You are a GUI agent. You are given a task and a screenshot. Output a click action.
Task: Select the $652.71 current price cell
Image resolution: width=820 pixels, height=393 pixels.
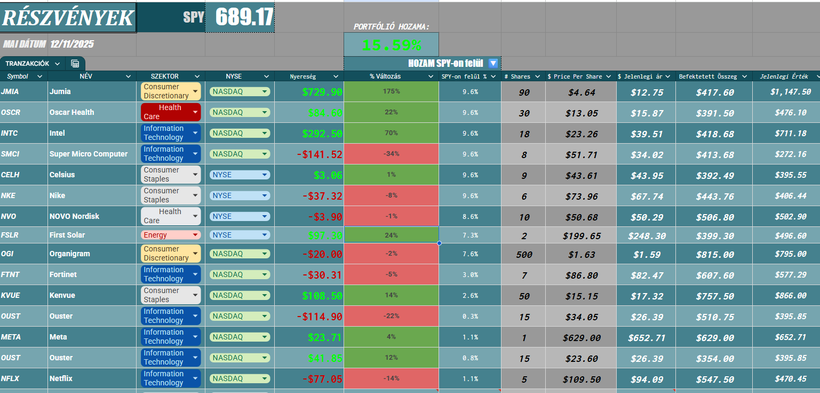tap(646, 337)
